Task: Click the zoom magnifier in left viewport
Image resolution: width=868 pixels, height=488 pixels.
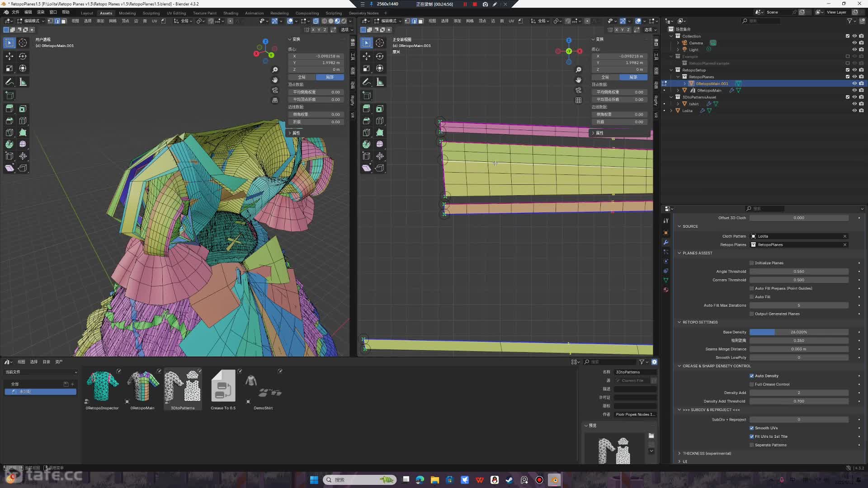Action: (x=275, y=70)
